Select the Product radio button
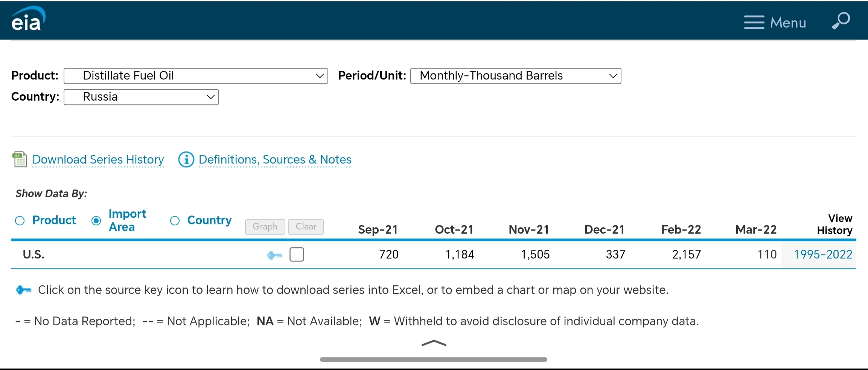 tap(20, 221)
